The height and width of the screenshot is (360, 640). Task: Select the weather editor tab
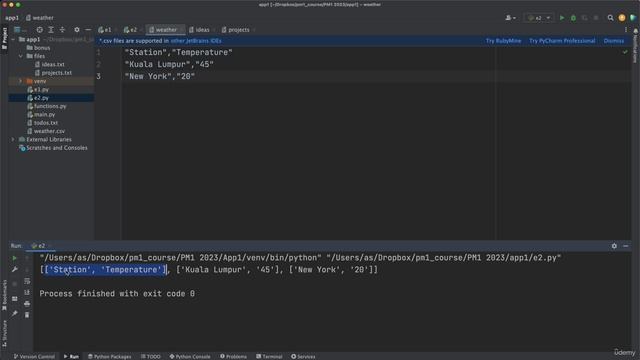tap(165, 30)
